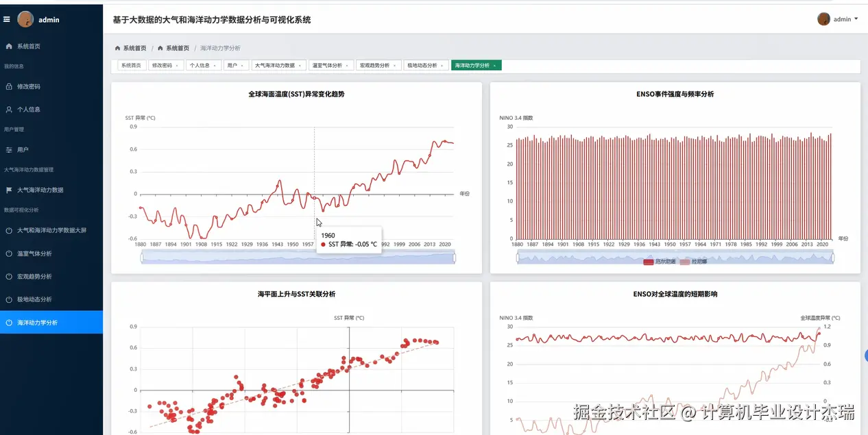Click 海平面上升与SST关联分析 chart title
Image resolution: width=868 pixels, height=435 pixels.
pos(296,294)
